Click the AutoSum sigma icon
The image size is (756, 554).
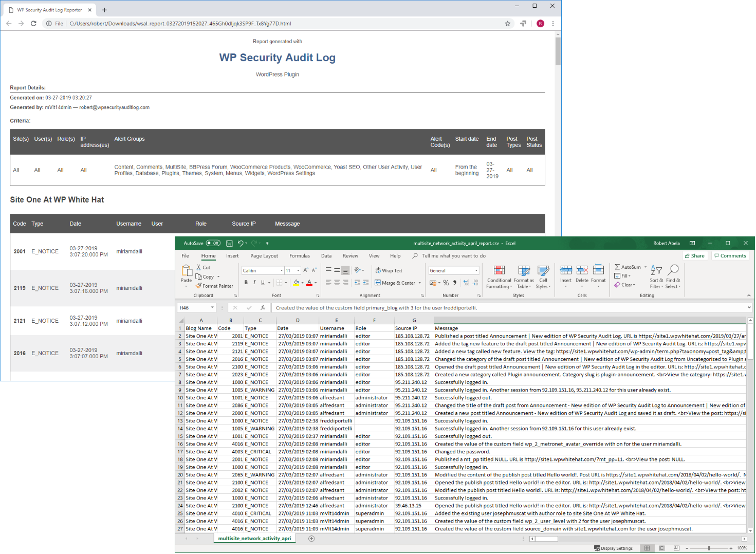coord(617,267)
